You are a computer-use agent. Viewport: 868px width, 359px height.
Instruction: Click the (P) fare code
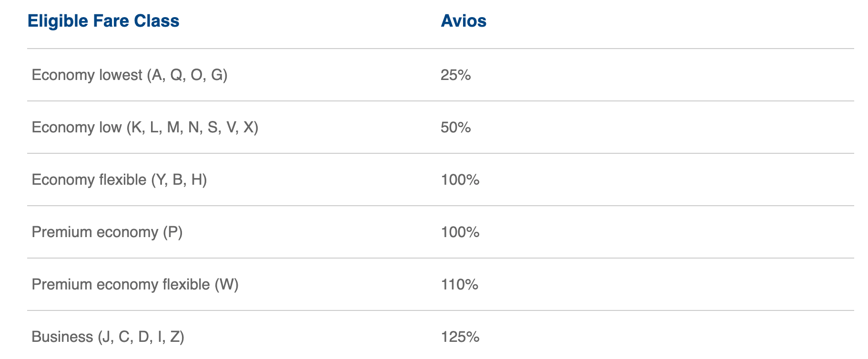click(x=172, y=232)
